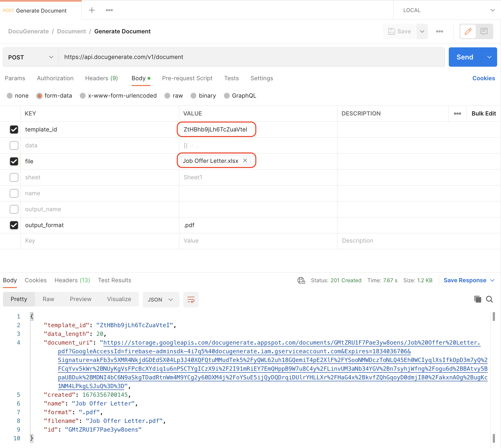This screenshot has height=448, width=501.
Task: Select the form-data body type
Action: [x=39, y=95]
